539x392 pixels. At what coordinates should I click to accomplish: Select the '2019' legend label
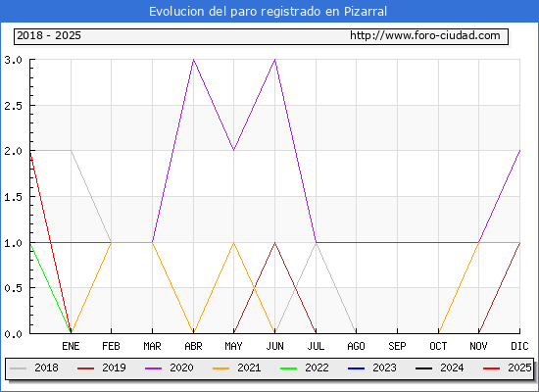pos(114,367)
